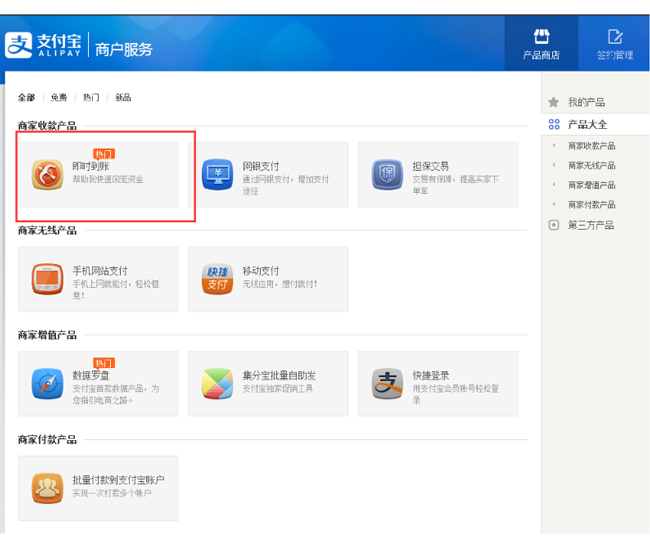650x547 pixels.
Task: Click the 商家无线产品 section heading
Action: [x=47, y=230]
